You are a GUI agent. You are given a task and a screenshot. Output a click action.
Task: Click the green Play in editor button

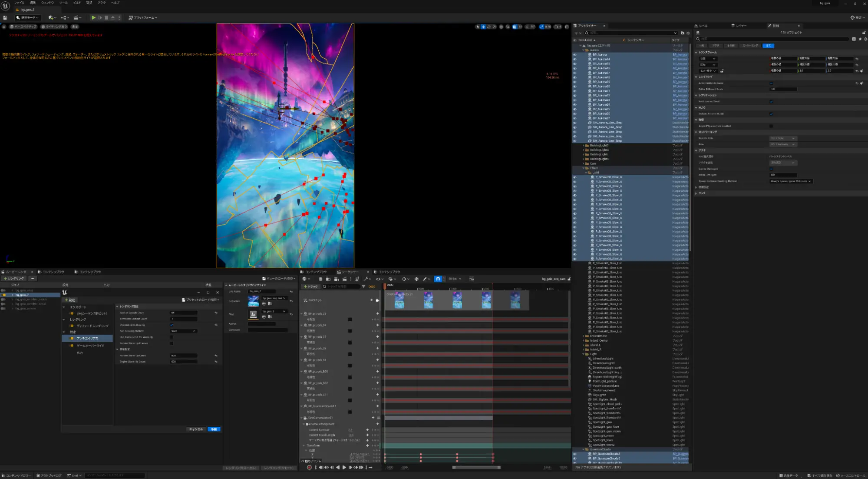pos(93,18)
